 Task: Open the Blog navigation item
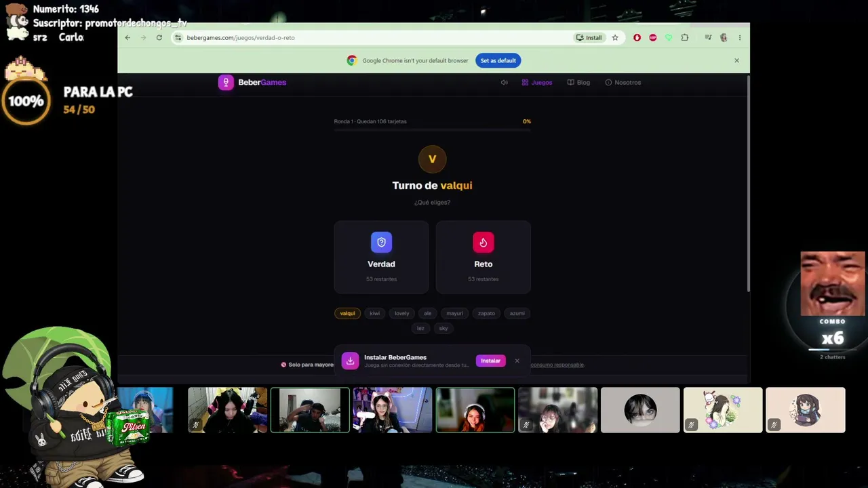(x=578, y=83)
